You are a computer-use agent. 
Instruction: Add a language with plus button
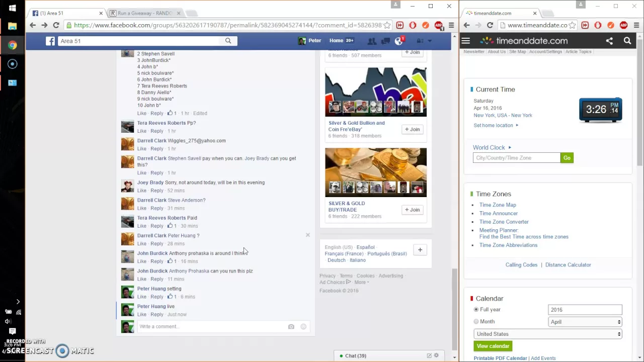click(x=420, y=250)
